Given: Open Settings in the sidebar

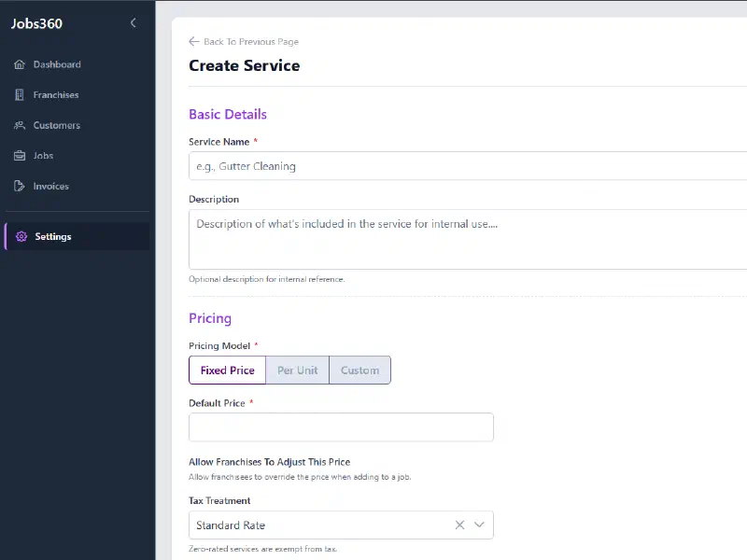Looking at the screenshot, I should coord(78,237).
